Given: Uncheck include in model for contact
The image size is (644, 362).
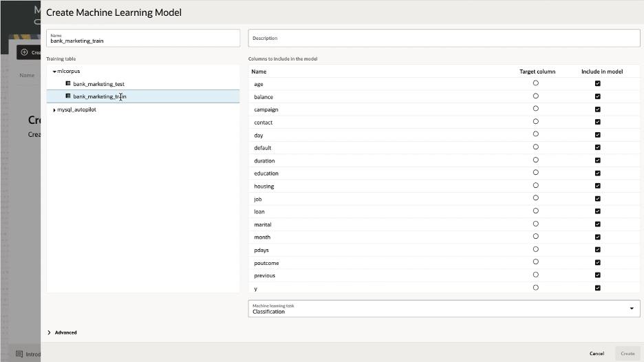Looking at the screenshot, I should tap(598, 122).
